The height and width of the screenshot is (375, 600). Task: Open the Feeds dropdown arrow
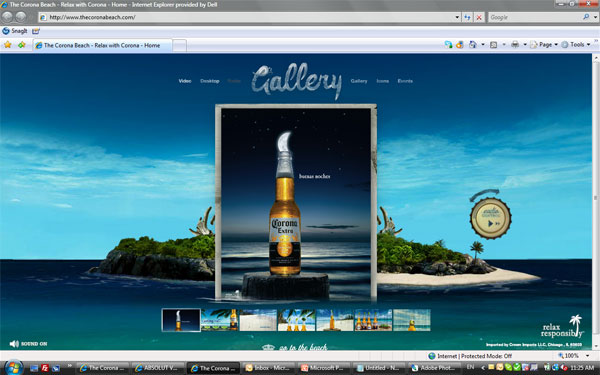pyautogui.click(x=504, y=45)
